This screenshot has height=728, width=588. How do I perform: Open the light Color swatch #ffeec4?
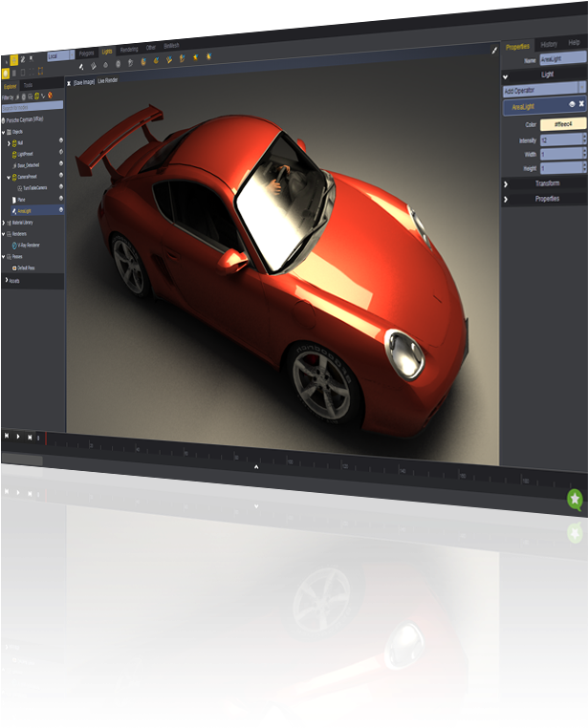click(561, 124)
